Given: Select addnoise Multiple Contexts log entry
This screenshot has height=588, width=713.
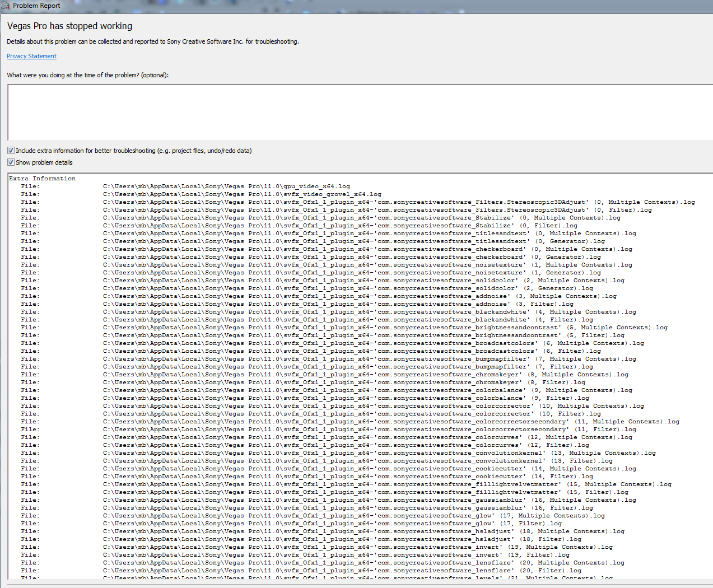Looking at the screenshot, I should [319, 296].
